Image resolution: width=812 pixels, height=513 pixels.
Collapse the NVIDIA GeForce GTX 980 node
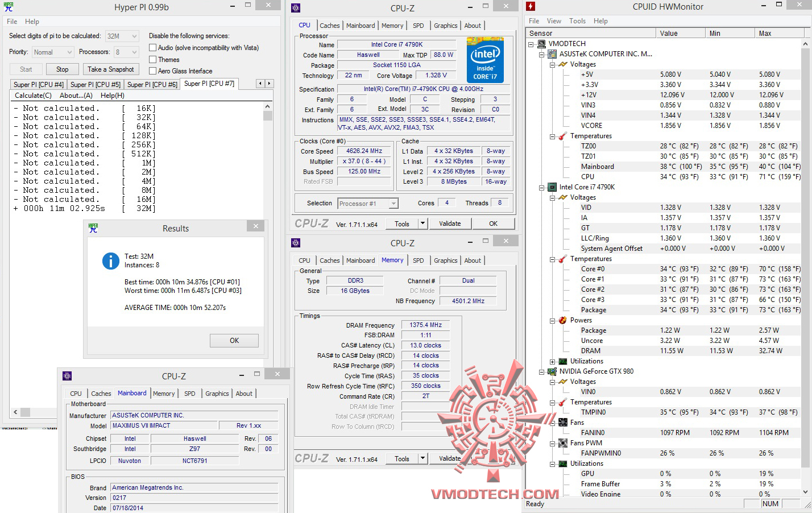coord(541,371)
